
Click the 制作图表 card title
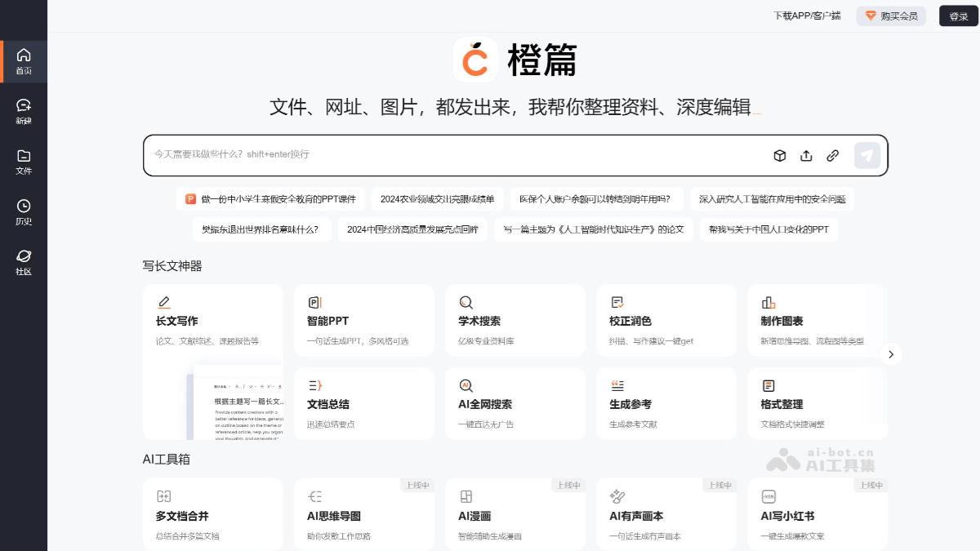pos(782,322)
